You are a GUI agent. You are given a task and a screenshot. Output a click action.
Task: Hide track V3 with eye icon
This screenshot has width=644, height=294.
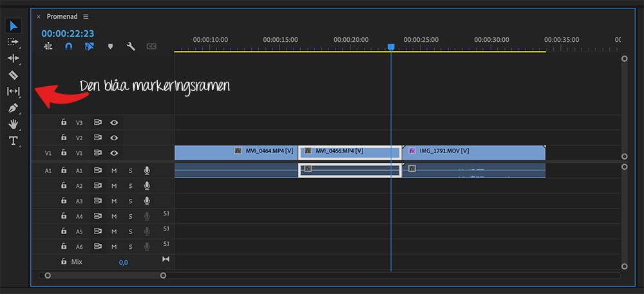[x=114, y=122]
